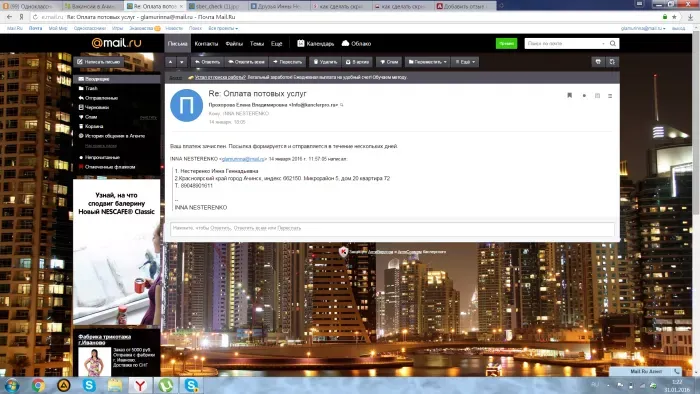Open Все проекты dropdown in top bar
This screenshot has width=700, height=394.
coord(223,28)
